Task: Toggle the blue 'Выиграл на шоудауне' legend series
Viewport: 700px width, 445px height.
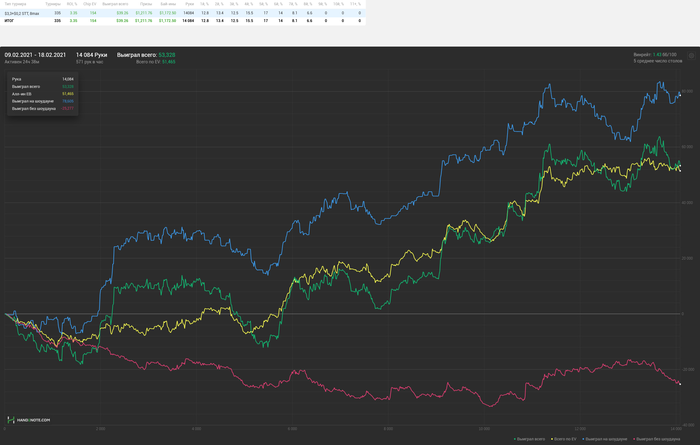Action: [604, 439]
